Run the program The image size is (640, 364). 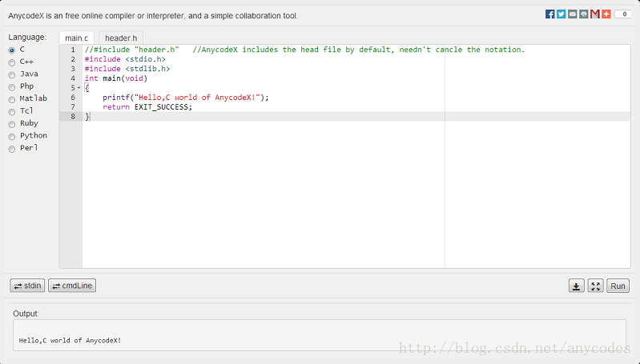tap(618, 286)
